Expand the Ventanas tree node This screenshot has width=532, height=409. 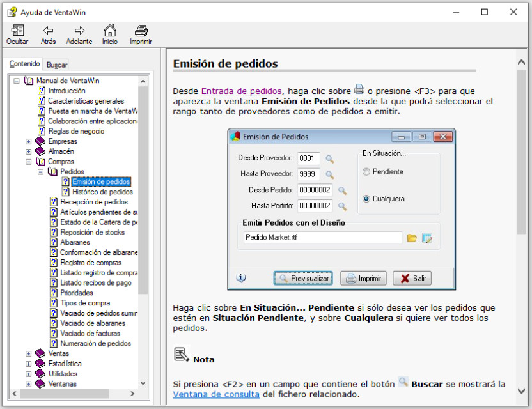(29, 384)
